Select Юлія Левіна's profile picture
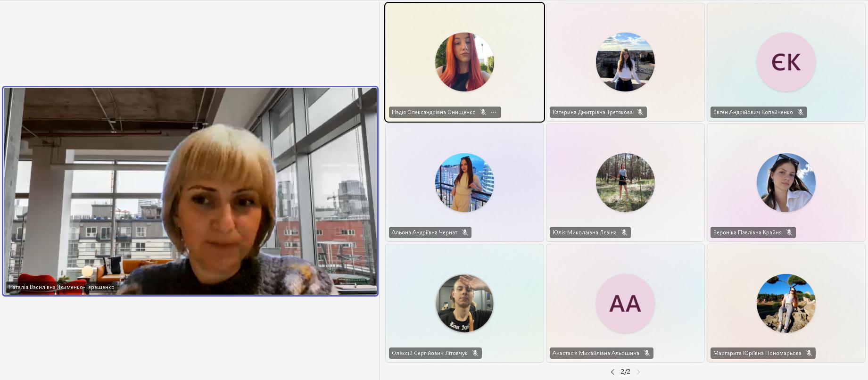 coord(625,182)
